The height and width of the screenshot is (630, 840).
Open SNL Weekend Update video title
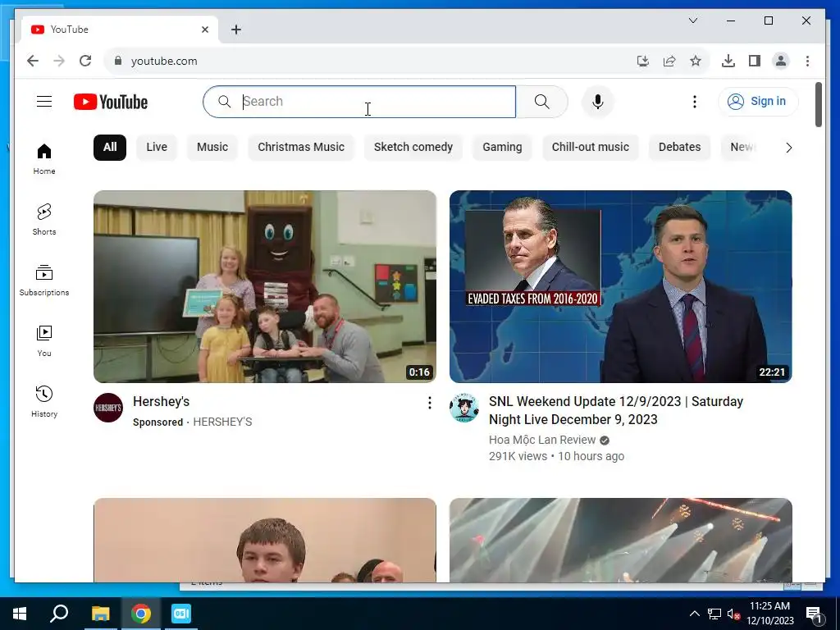(616, 410)
